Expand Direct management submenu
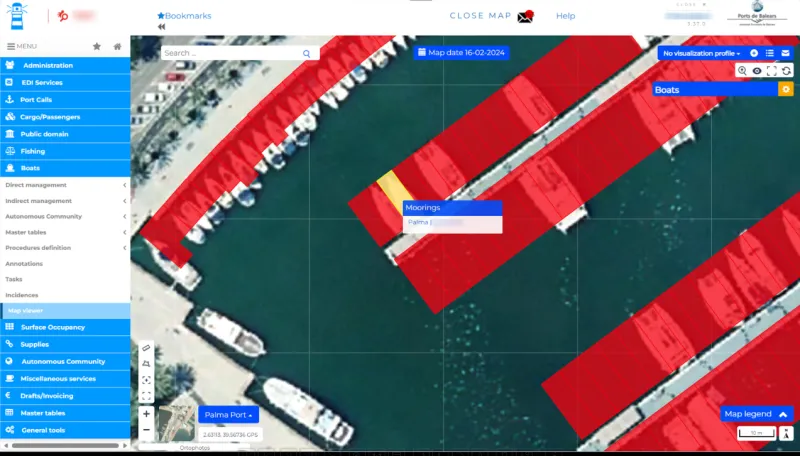The width and height of the screenshot is (800, 456). [x=65, y=185]
